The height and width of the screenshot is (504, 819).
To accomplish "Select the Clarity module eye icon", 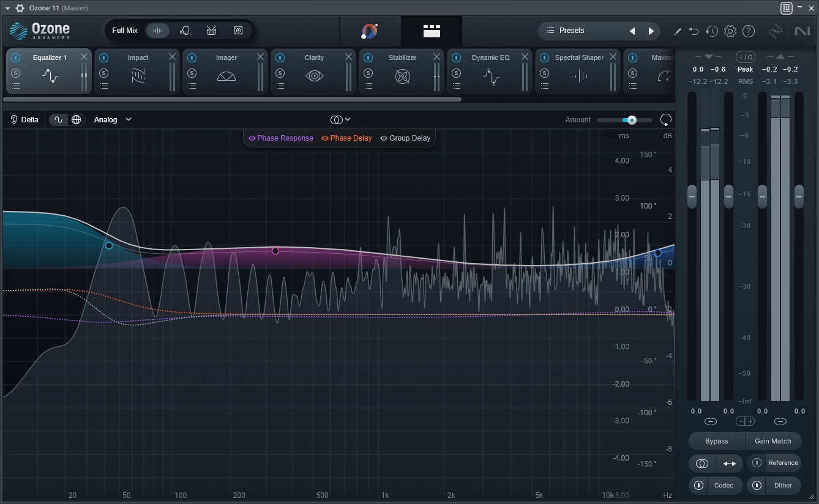I will coord(315,76).
